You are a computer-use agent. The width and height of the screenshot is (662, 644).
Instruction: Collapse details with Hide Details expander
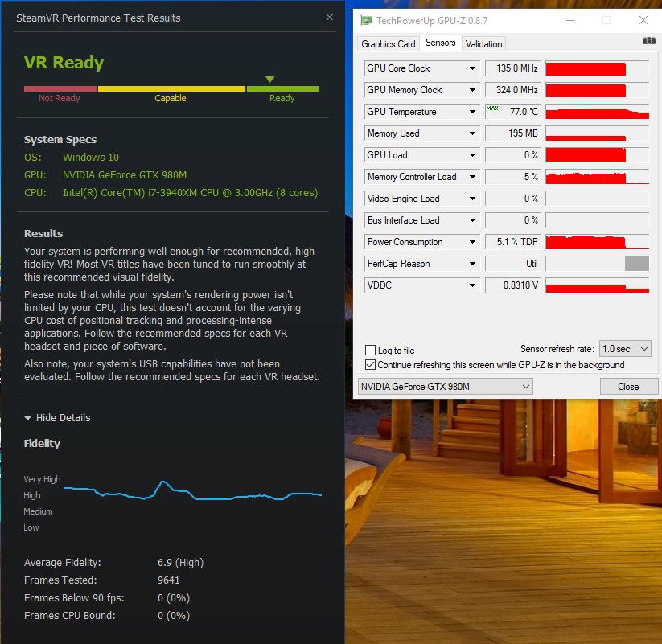click(57, 418)
